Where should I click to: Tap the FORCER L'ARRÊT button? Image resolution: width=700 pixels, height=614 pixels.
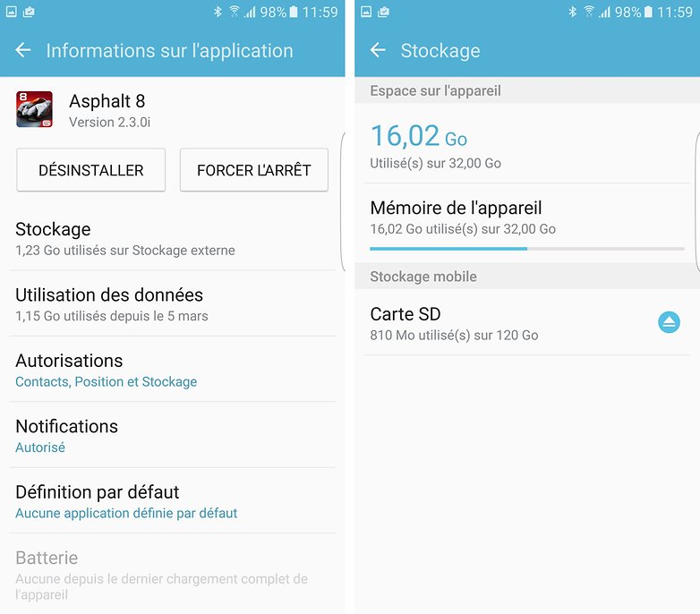254,170
